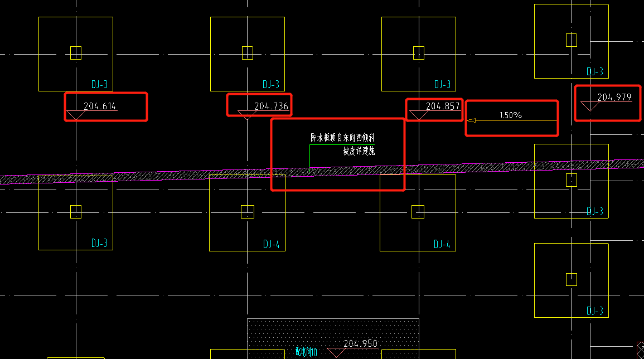Screen dimensions: 644x359
Task: Click the red hatched symbol at the drawing edge
Action: pyautogui.click(x=640, y=348)
